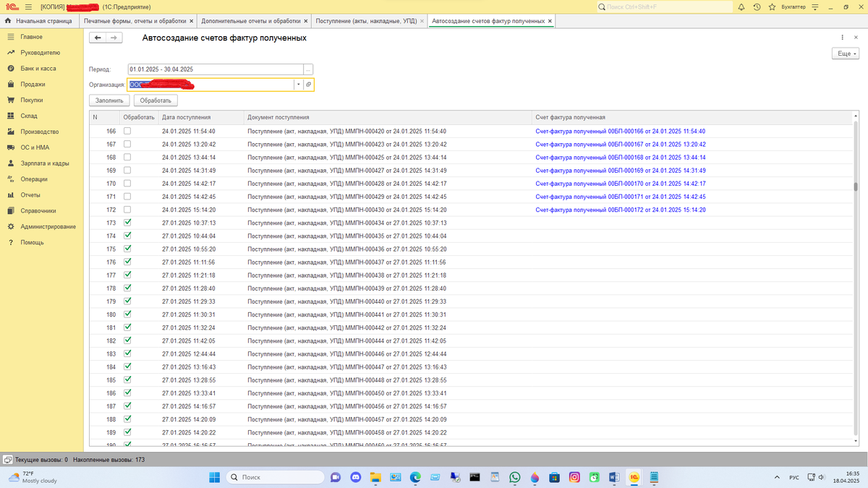Open the Отчеты section
This screenshot has width=868, height=488.
[x=30, y=195]
